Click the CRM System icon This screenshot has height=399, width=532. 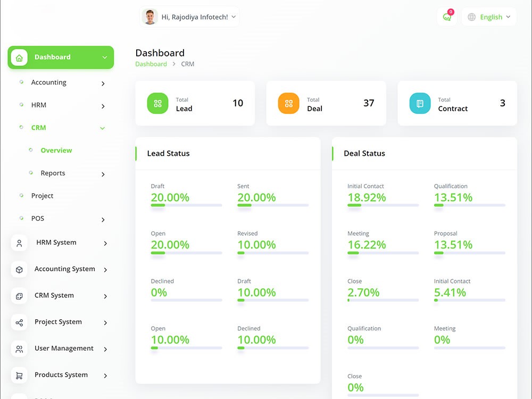coord(19,296)
